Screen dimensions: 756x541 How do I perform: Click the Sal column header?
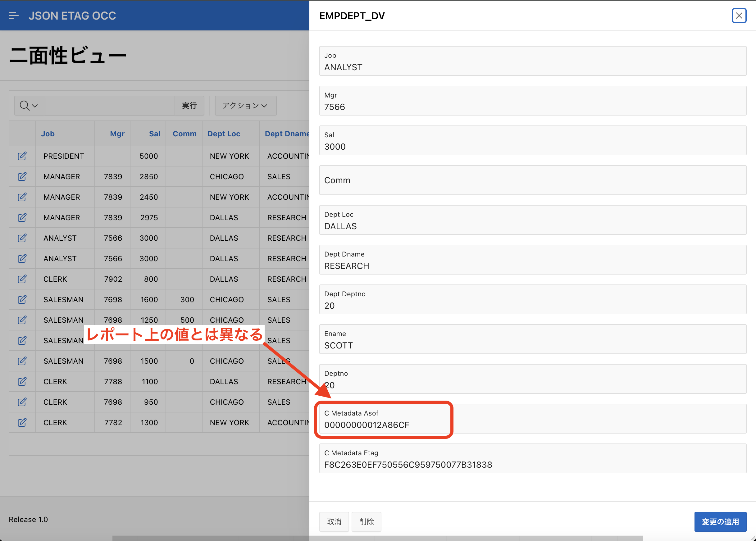click(155, 134)
